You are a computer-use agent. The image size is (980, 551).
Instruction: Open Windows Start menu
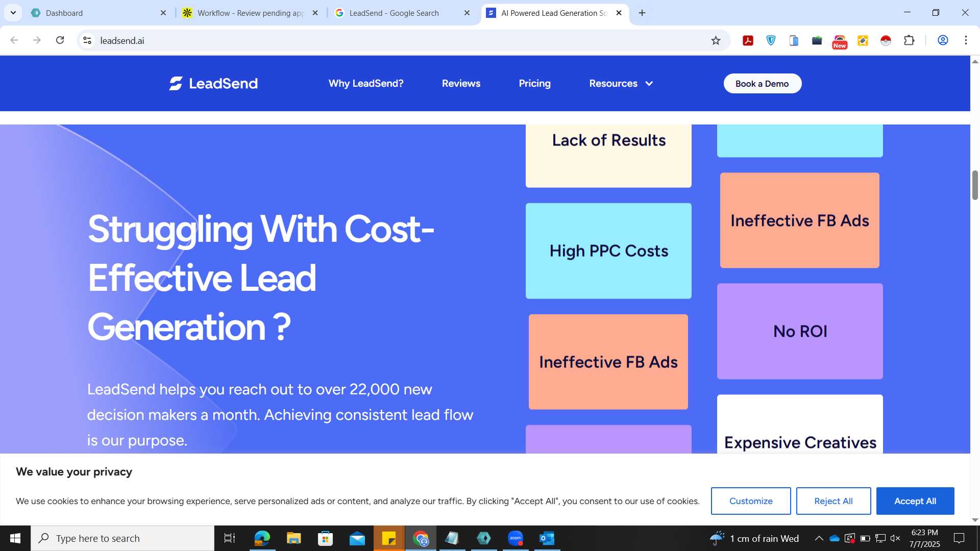click(15, 538)
